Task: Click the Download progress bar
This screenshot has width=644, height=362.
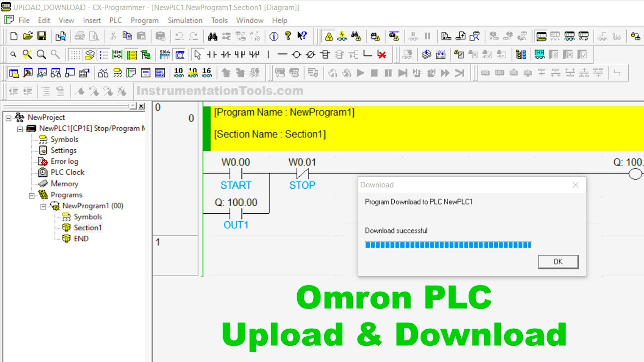Action: tap(448, 245)
